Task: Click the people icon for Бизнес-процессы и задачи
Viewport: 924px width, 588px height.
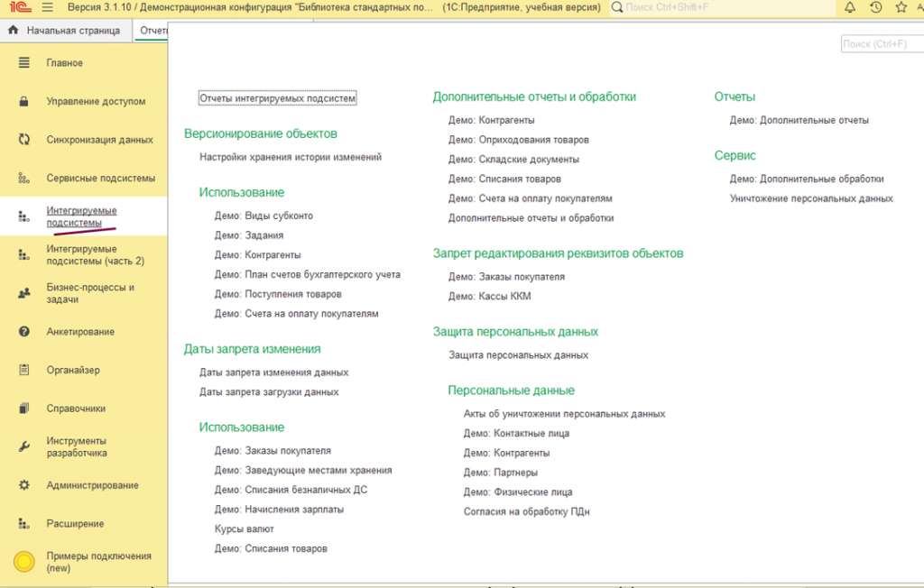Action: point(24,293)
